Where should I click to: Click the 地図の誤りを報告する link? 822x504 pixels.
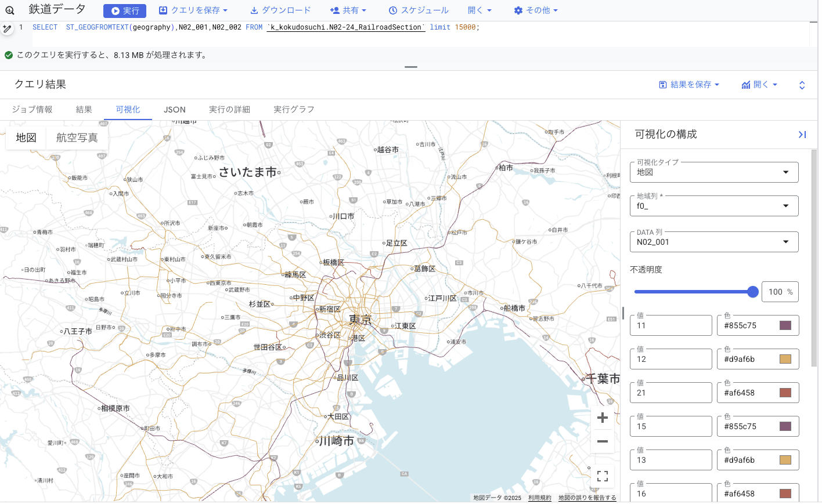pyautogui.click(x=587, y=498)
